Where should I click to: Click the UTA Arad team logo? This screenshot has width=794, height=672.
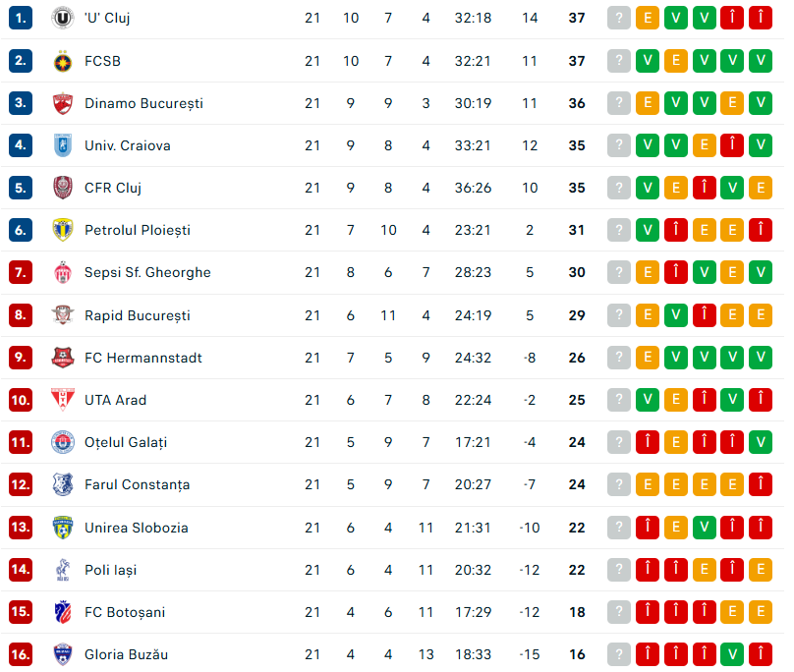[63, 400]
